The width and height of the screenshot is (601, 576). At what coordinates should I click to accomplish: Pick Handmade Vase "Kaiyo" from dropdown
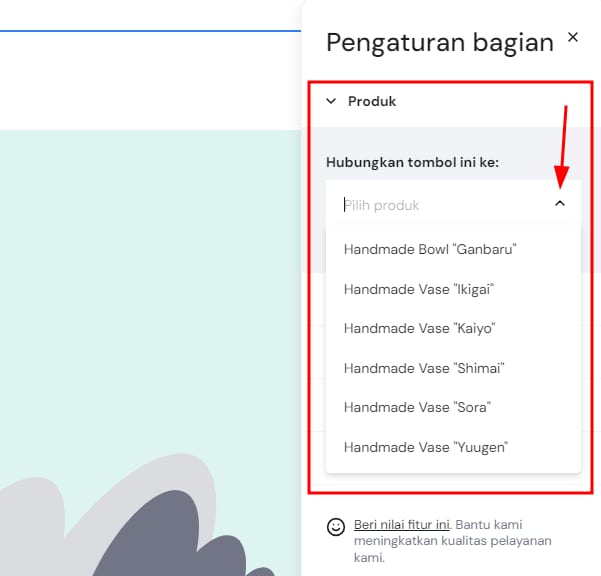[419, 328]
